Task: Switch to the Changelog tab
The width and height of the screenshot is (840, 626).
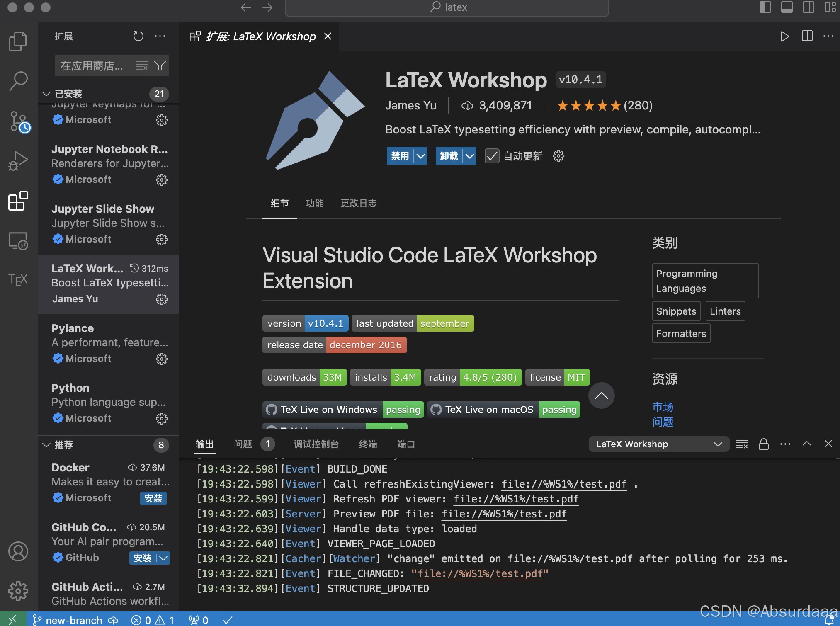Action: point(359,204)
